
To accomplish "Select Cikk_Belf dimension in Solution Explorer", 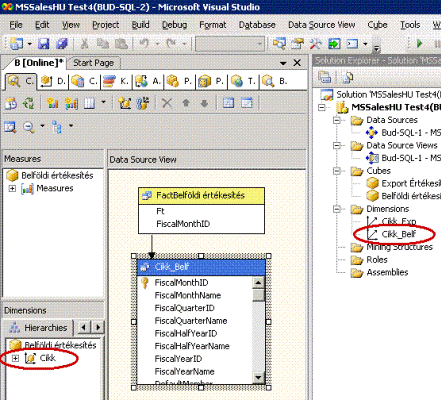I will pyautogui.click(x=399, y=234).
